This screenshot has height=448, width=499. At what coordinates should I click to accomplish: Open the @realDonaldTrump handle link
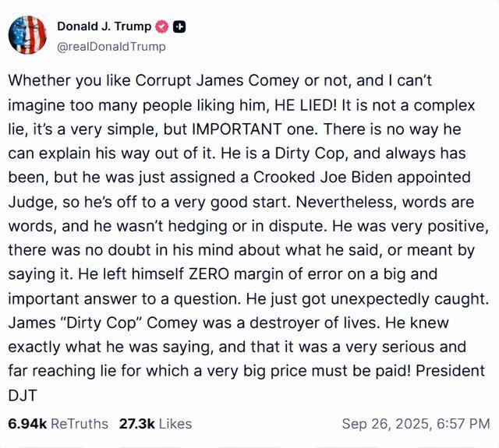111,46
